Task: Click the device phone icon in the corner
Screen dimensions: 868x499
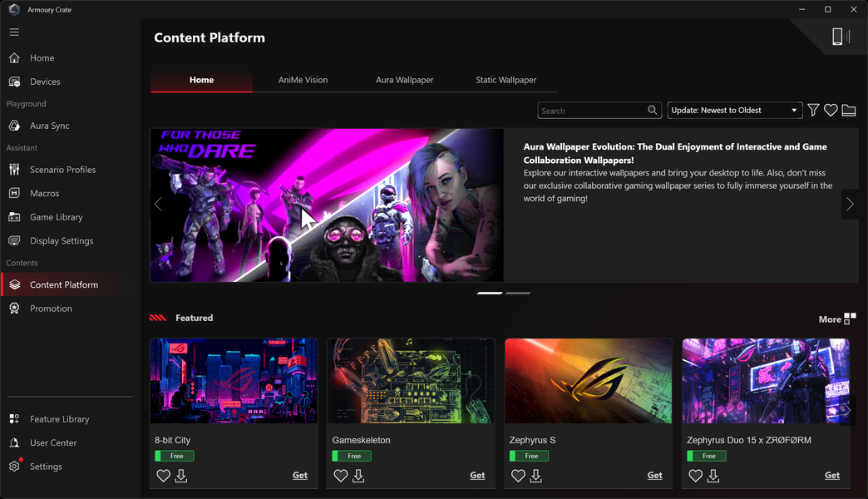Action: [837, 37]
